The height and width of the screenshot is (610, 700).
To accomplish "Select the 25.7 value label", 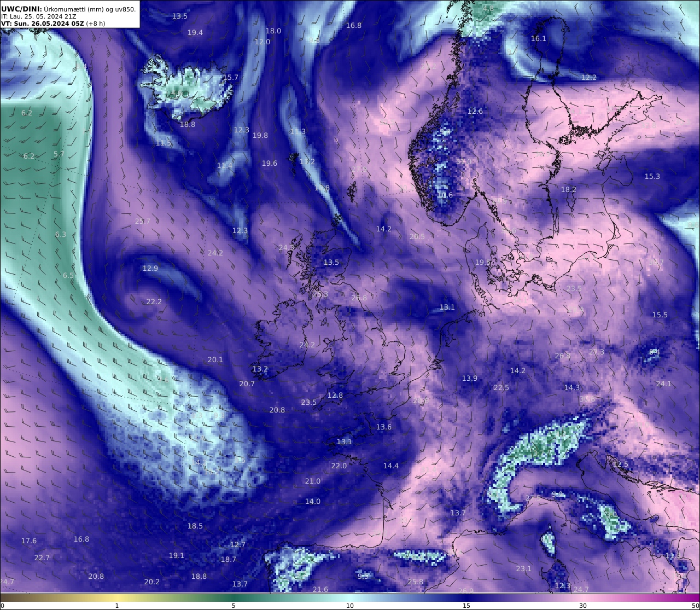I will click(143, 222).
